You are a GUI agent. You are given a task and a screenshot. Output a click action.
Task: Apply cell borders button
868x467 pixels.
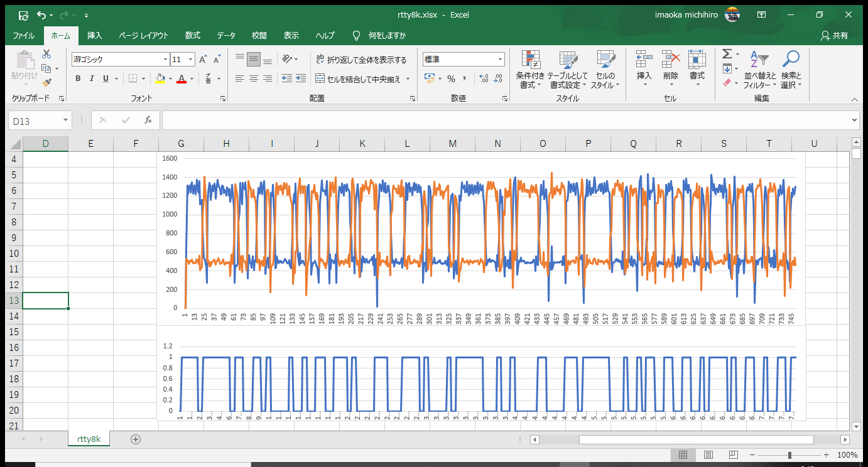[133, 78]
